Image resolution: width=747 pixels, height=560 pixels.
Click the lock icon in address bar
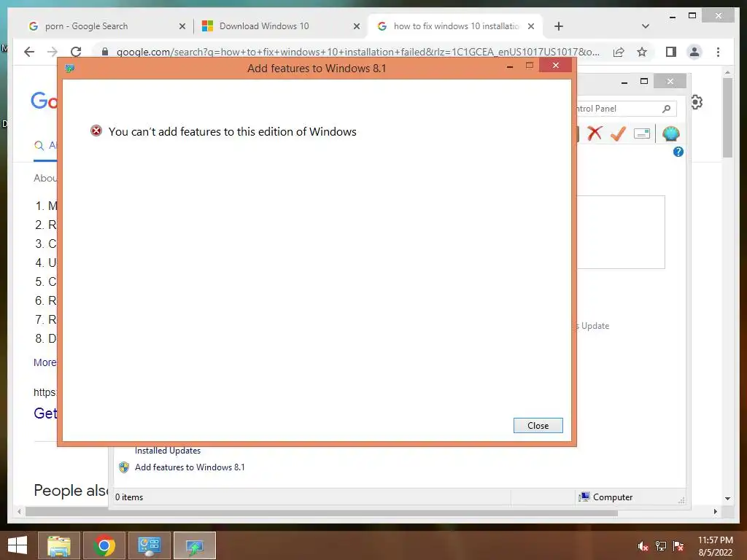pyautogui.click(x=105, y=52)
